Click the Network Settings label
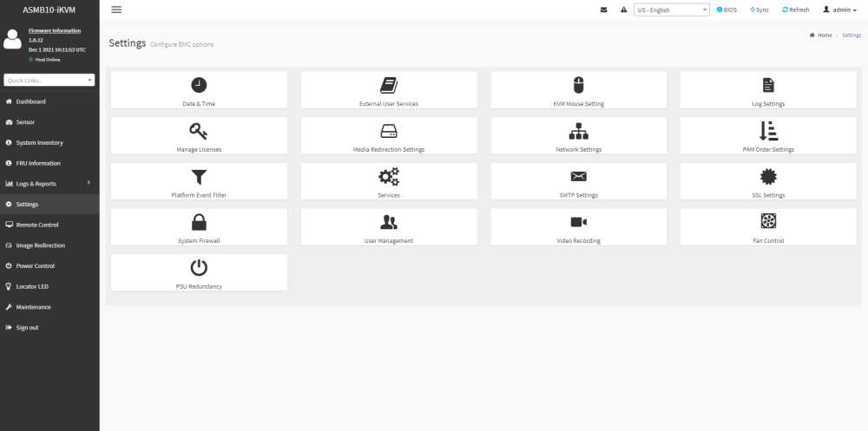Viewport: 868px width, 431px height. 578,149
